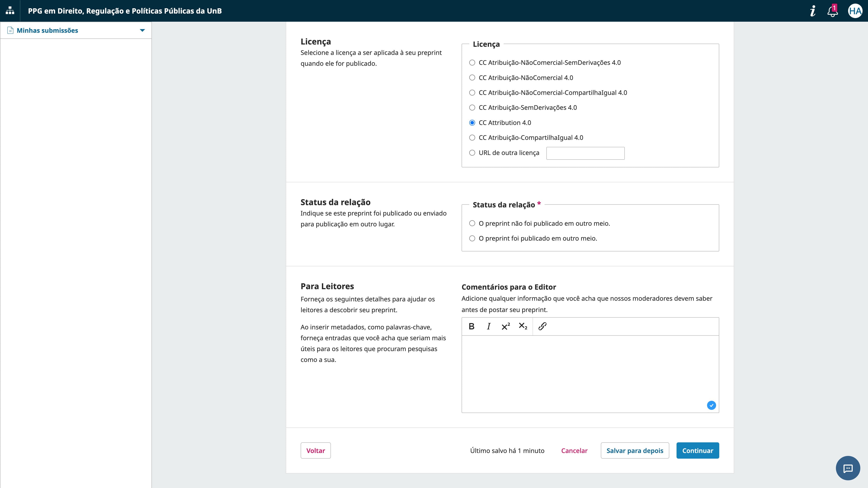This screenshot has width=868, height=488.
Task: Click the blue checkmark in the editor
Action: point(711,405)
